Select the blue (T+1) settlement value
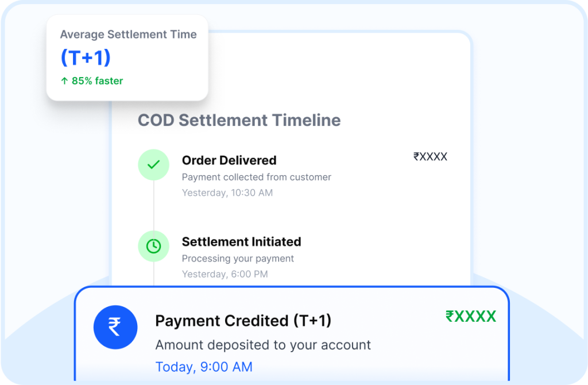The height and width of the screenshot is (385, 588). (x=86, y=57)
